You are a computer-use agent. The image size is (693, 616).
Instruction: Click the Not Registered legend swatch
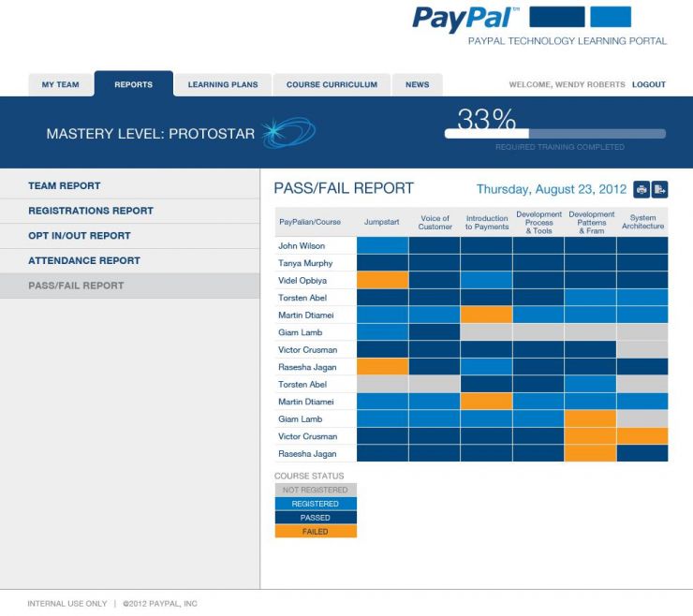pyautogui.click(x=316, y=490)
